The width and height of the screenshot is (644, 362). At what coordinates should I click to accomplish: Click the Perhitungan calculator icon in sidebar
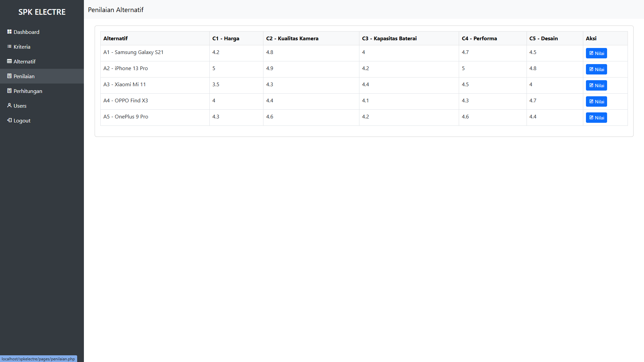coord(9,91)
